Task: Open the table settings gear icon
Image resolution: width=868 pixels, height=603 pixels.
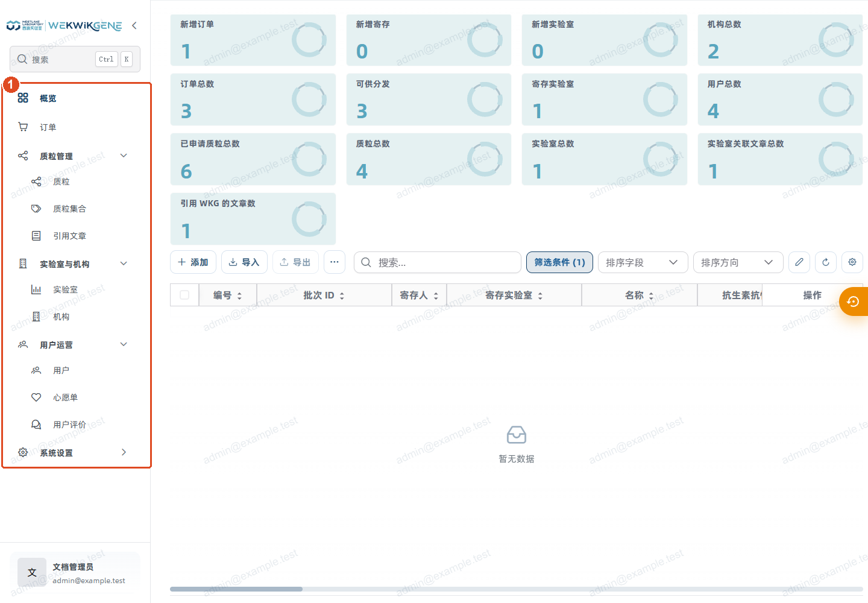Action: [x=852, y=262]
